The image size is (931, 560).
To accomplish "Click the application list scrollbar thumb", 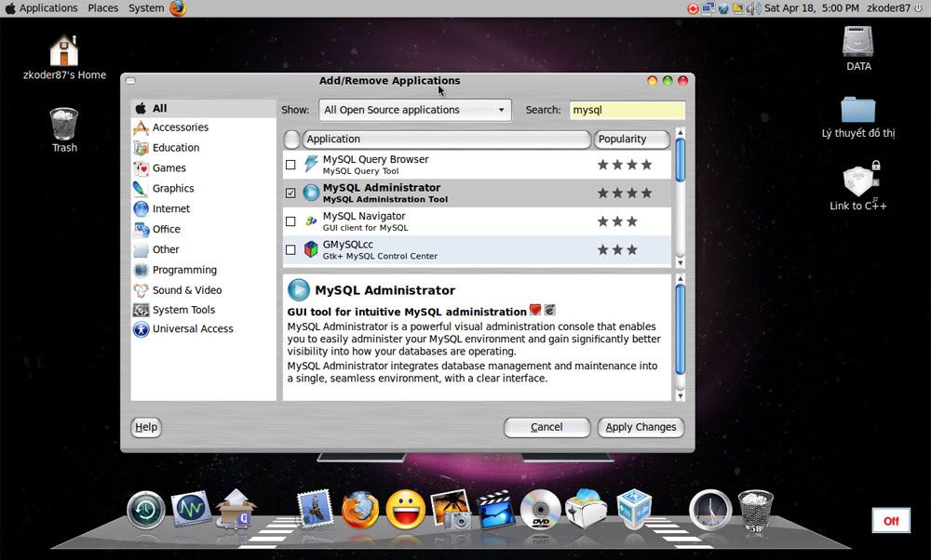I will click(681, 160).
